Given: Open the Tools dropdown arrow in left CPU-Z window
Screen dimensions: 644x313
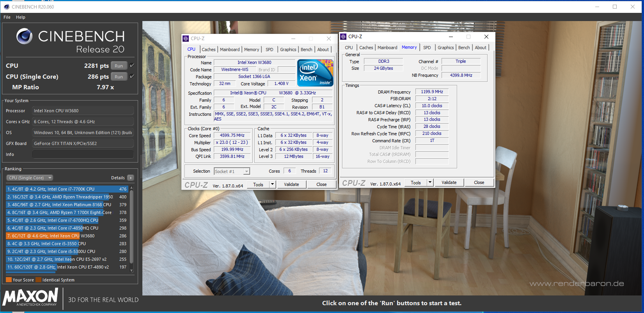Looking at the screenshot, I should coord(273,184).
